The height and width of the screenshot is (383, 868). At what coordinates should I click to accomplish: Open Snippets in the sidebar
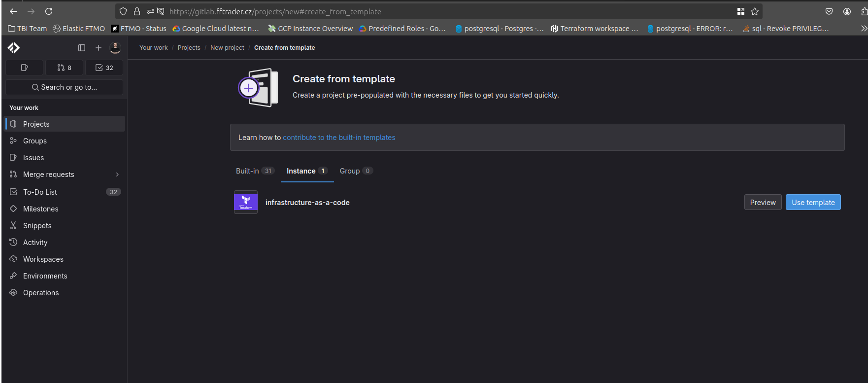click(37, 226)
